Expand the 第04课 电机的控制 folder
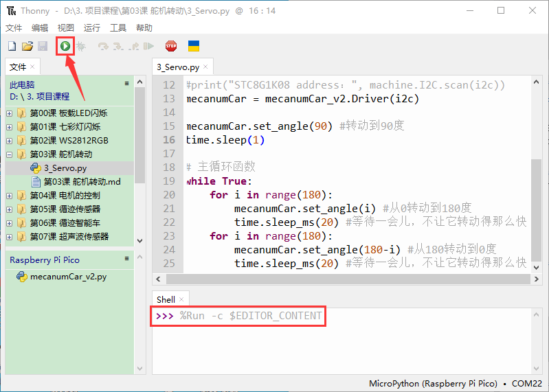Viewport: 549px width, 392px height. (10, 196)
